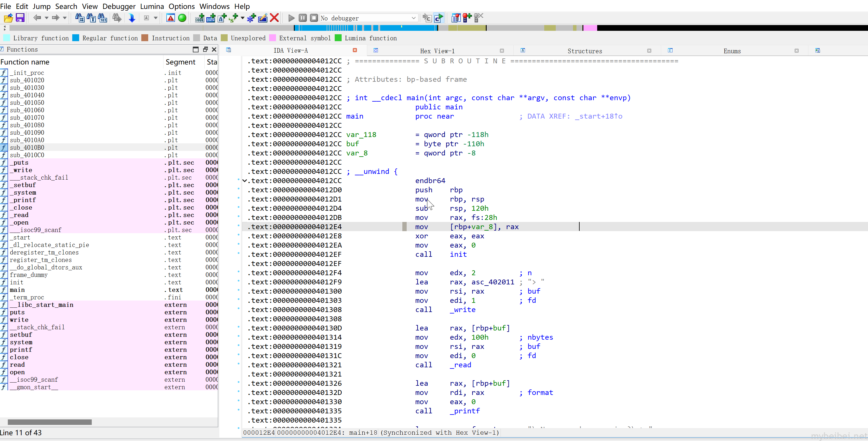The width and height of the screenshot is (868, 441).
Task: Click the blue down arrow jump icon
Action: 132,18
